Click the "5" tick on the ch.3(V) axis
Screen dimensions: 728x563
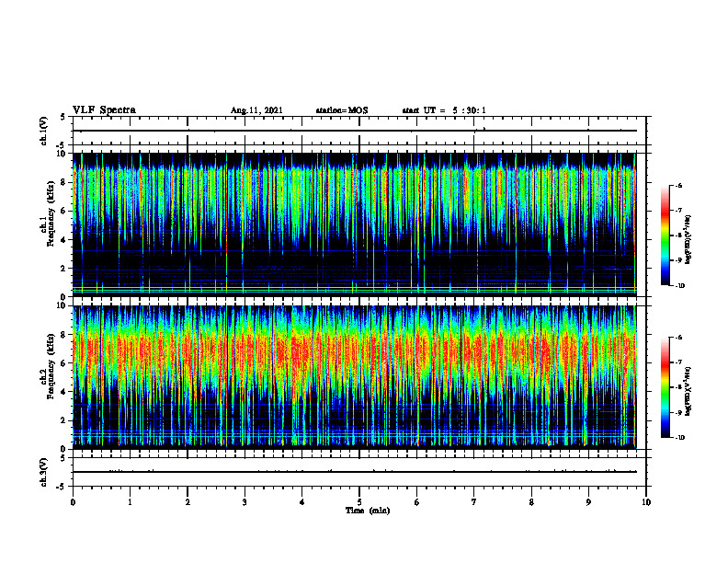click(x=63, y=458)
